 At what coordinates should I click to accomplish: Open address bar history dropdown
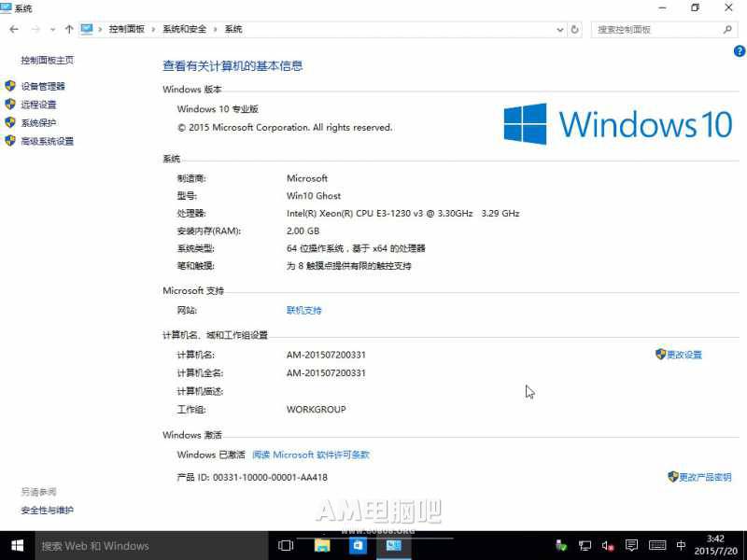[x=560, y=30]
